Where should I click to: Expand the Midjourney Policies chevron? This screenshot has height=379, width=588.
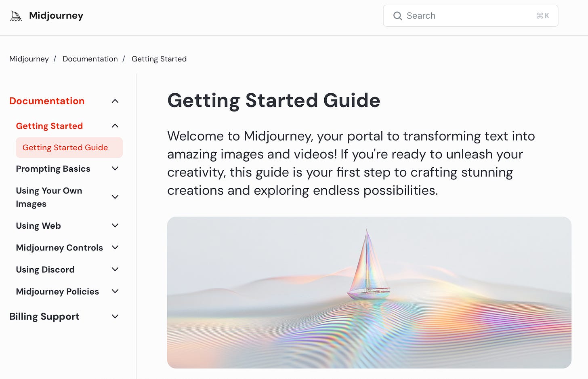[x=115, y=291]
